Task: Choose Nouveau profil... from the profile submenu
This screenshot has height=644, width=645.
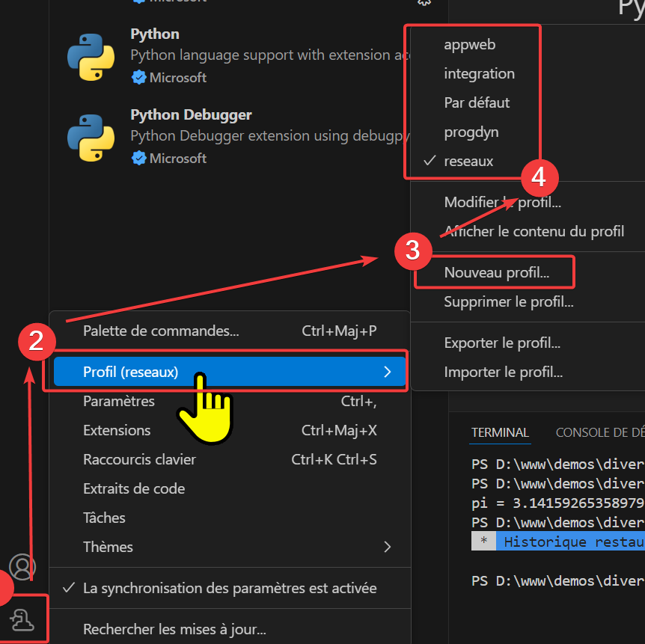Action: coord(496,273)
